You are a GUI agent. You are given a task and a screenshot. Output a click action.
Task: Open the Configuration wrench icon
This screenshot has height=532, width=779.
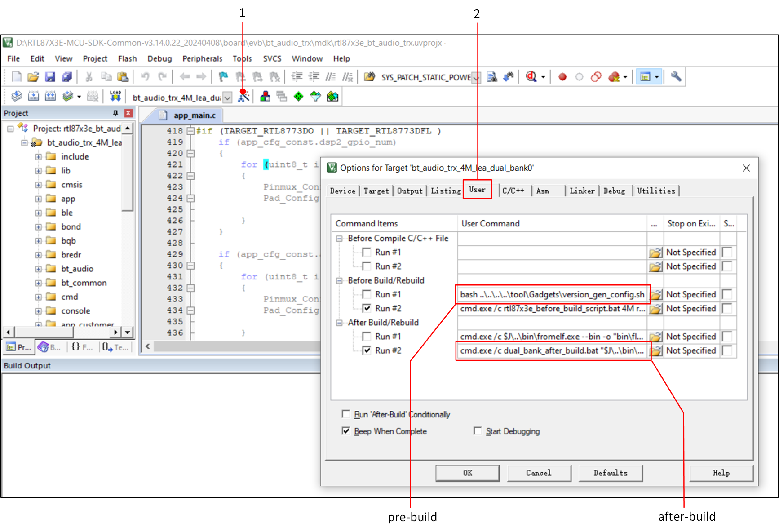point(676,77)
